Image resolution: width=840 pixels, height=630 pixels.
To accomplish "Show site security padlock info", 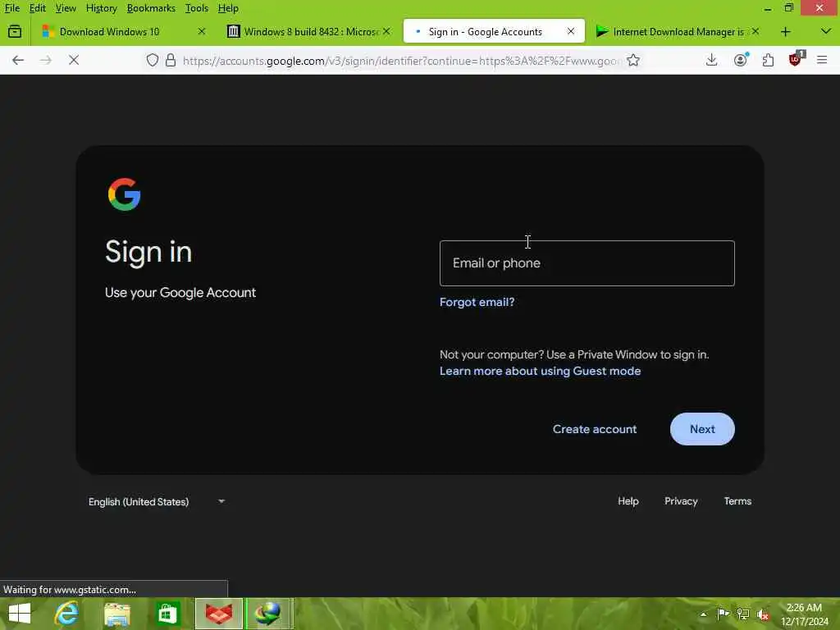I will point(171,60).
